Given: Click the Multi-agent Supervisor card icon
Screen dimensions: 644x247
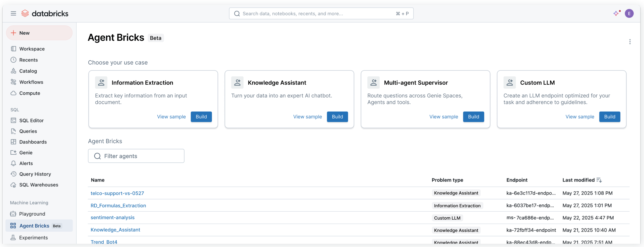Looking at the screenshot, I should click(374, 82).
